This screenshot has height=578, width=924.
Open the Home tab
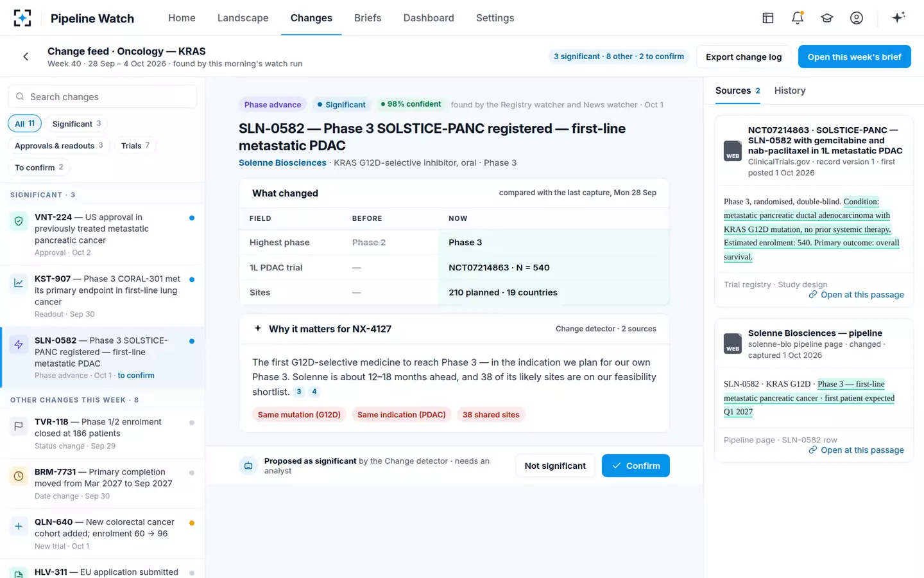point(182,18)
